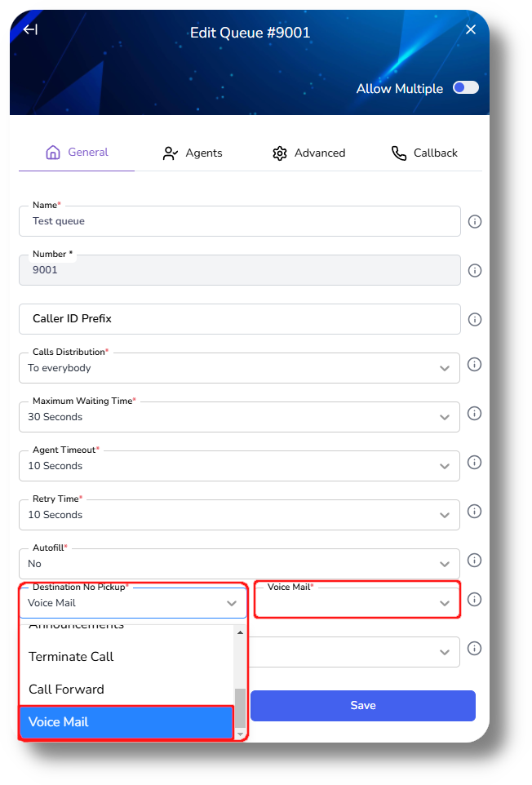Click the gear icon on the Advanced tab
The height and width of the screenshot is (785, 532).
(x=279, y=153)
